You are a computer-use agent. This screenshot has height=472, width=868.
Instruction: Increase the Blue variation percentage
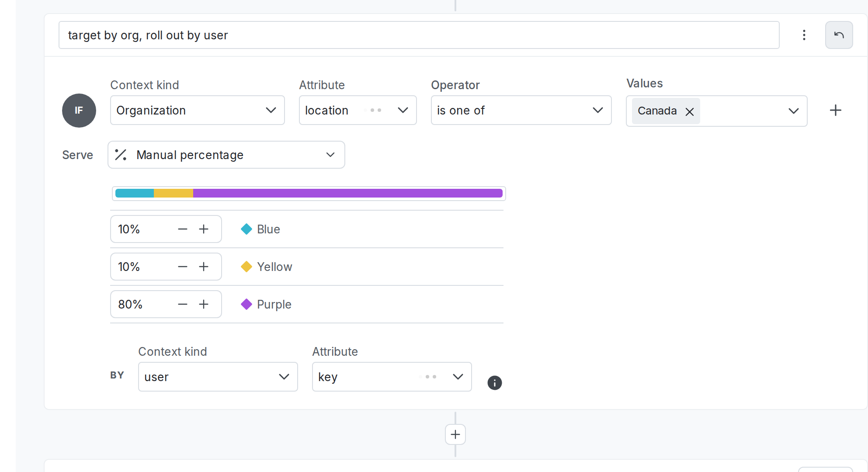coord(204,229)
